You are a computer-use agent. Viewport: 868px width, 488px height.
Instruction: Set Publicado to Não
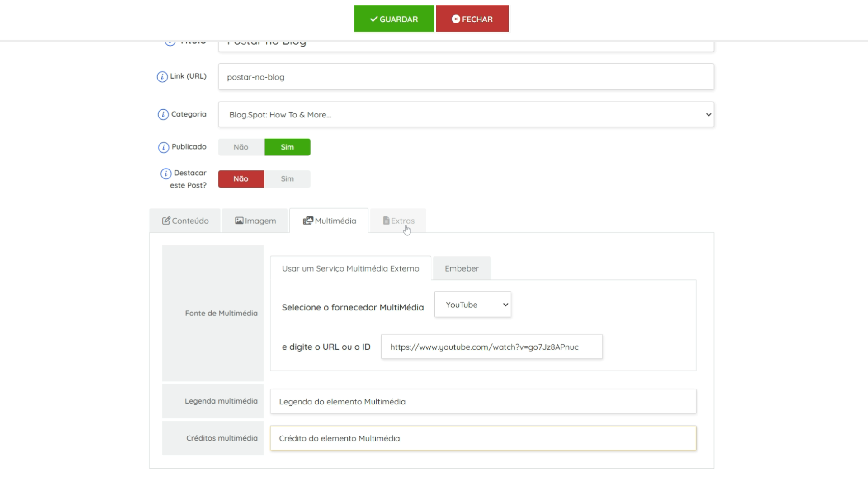(241, 147)
